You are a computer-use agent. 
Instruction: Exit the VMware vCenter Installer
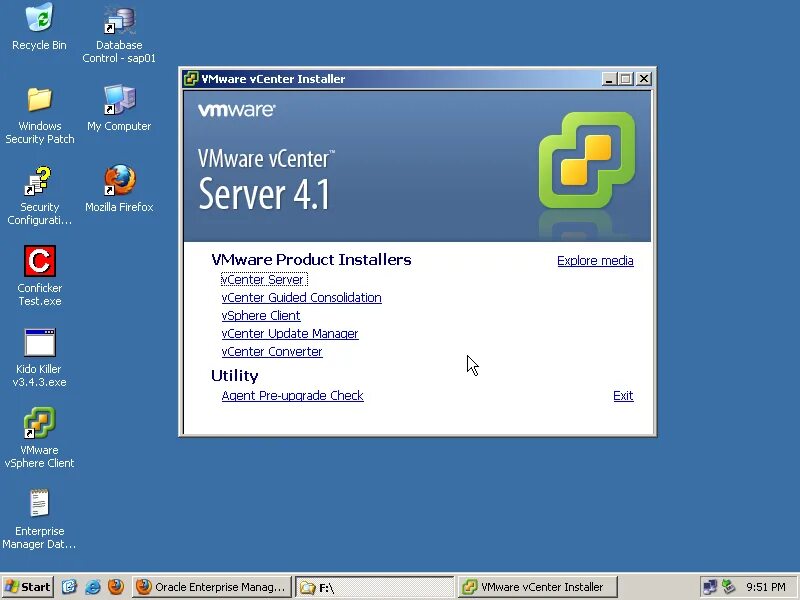pyautogui.click(x=623, y=395)
